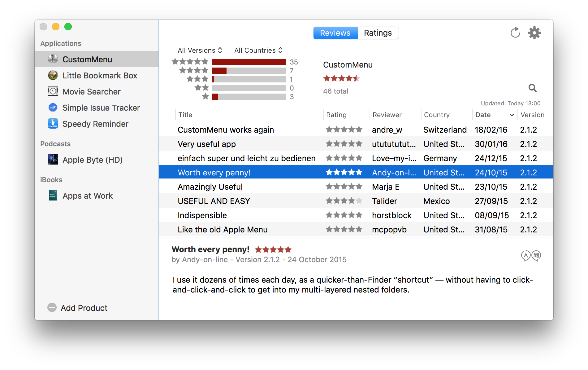Viewport: 588px width, 370px height.
Task: Sort by the Reviewer column header
Action: pyautogui.click(x=395, y=115)
